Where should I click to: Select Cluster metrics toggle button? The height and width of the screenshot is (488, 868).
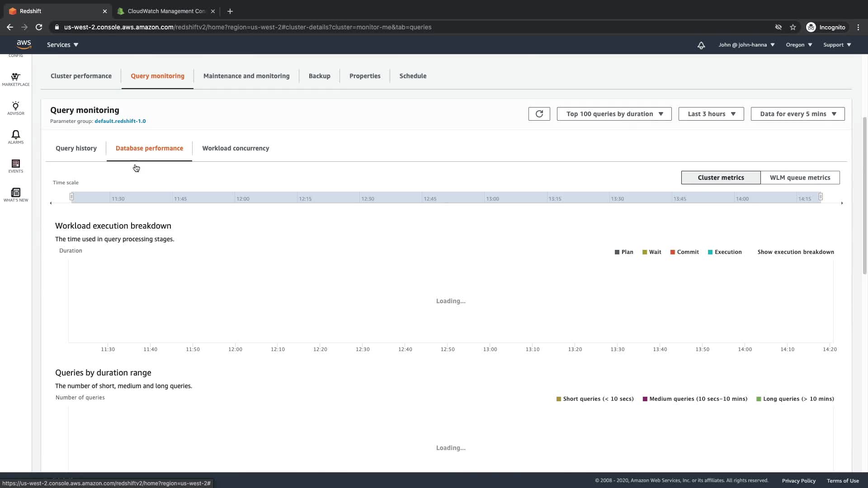[x=721, y=178]
